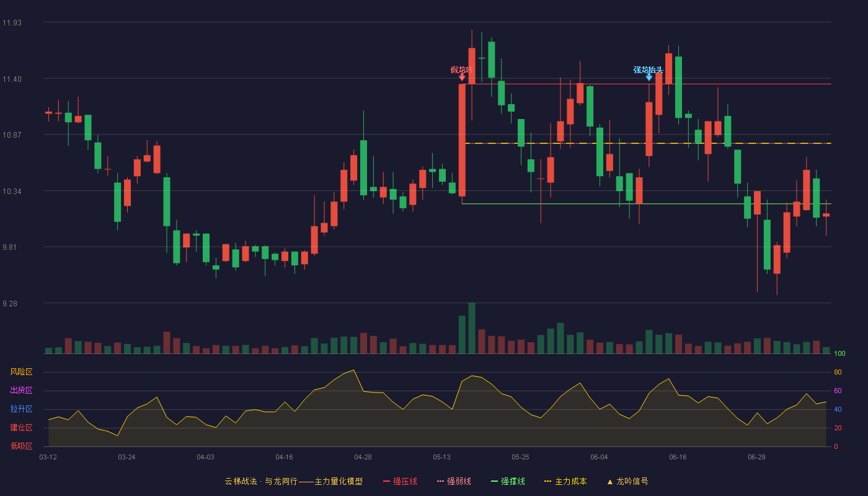Click the 建仓区 zone label
This screenshot has width=868, height=496.
click(21, 428)
